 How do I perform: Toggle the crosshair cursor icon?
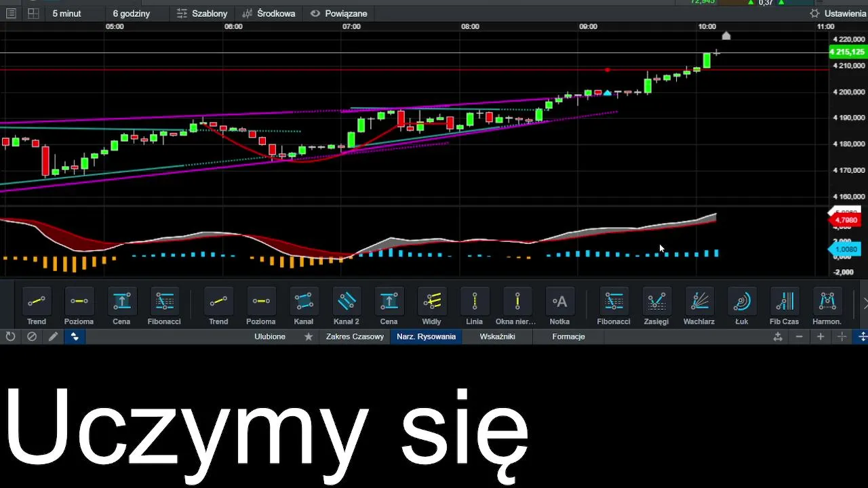tap(842, 337)
